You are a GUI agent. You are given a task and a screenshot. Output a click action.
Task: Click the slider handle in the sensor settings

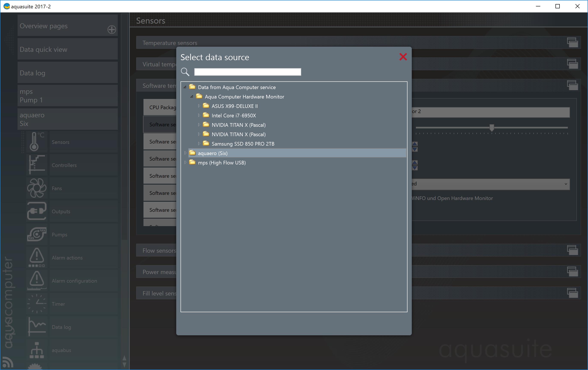click(x=492, y=127)
